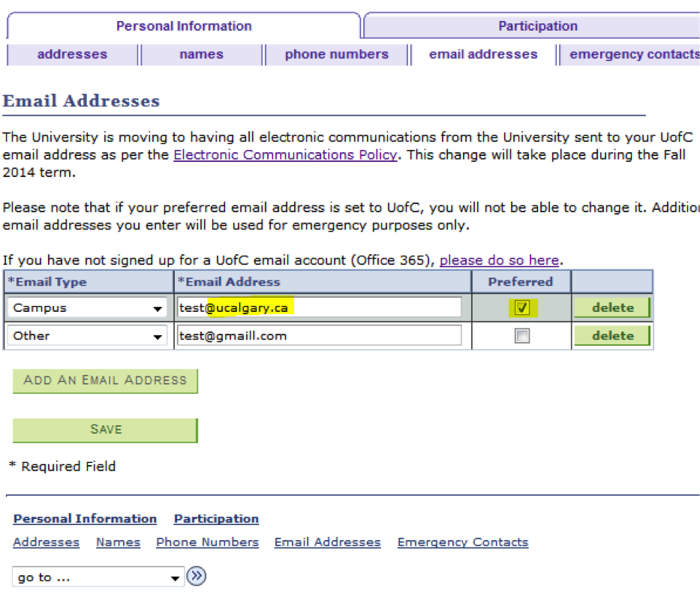Click the Save button
This screenshot has height=597, width=700.
point(105,430)
